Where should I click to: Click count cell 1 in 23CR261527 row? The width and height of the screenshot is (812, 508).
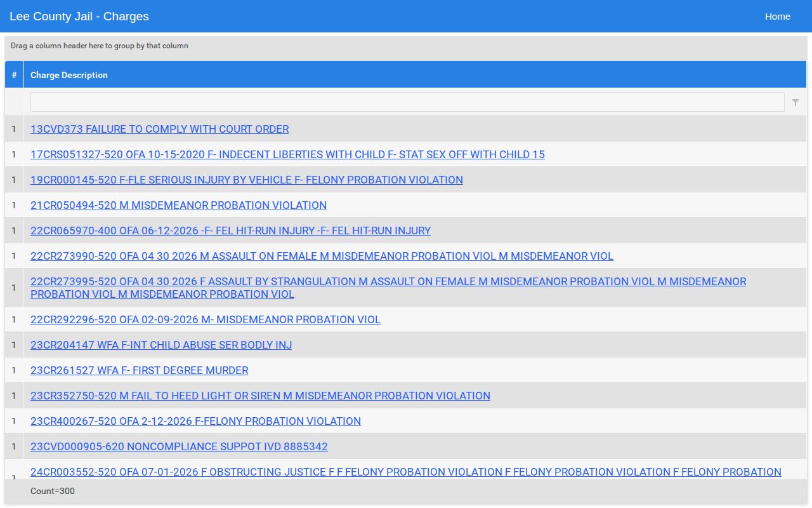tap(14, 370)
